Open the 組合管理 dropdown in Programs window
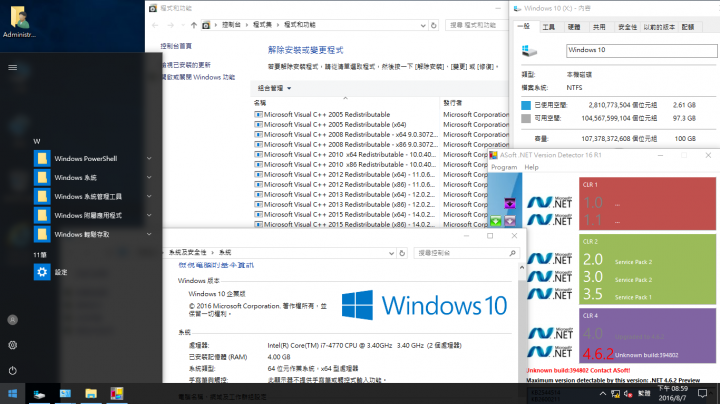 274,88
